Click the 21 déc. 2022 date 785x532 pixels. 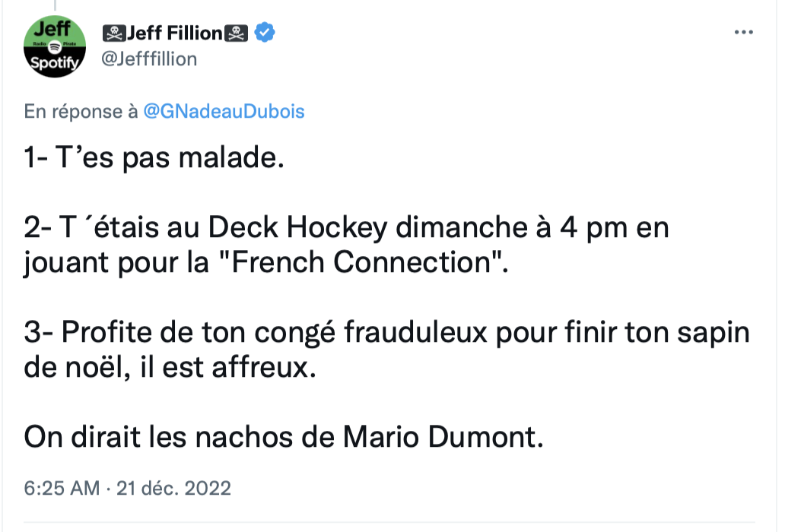point(173,488)
